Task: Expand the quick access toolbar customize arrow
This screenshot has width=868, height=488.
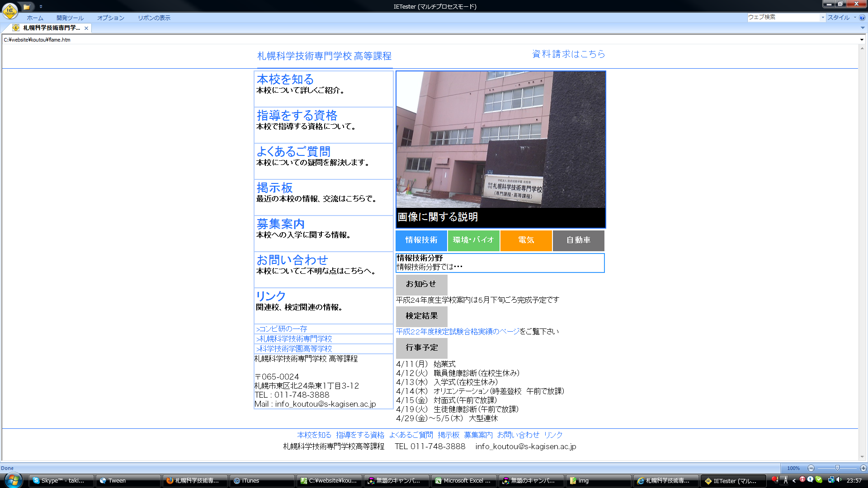Action: (x=41, y=7)
